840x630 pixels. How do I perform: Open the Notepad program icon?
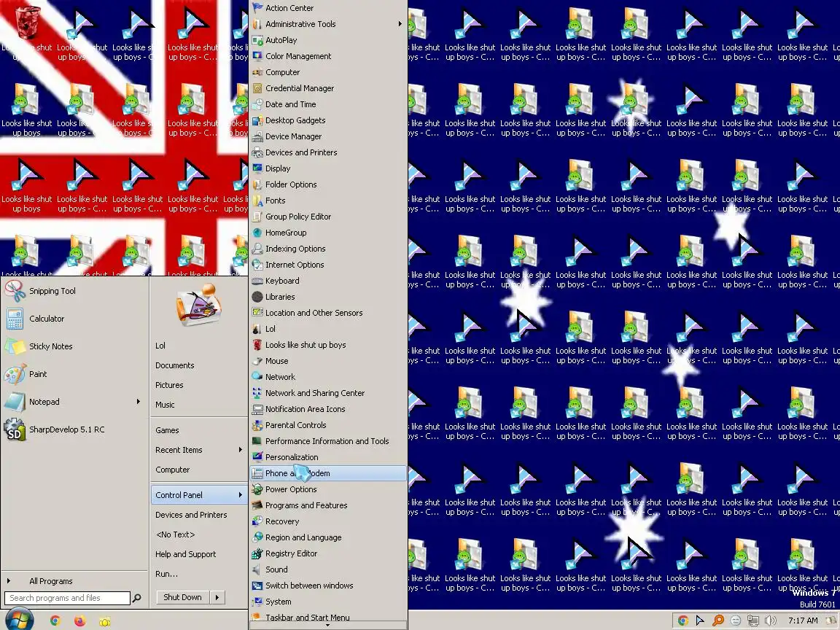pos(15,402)
